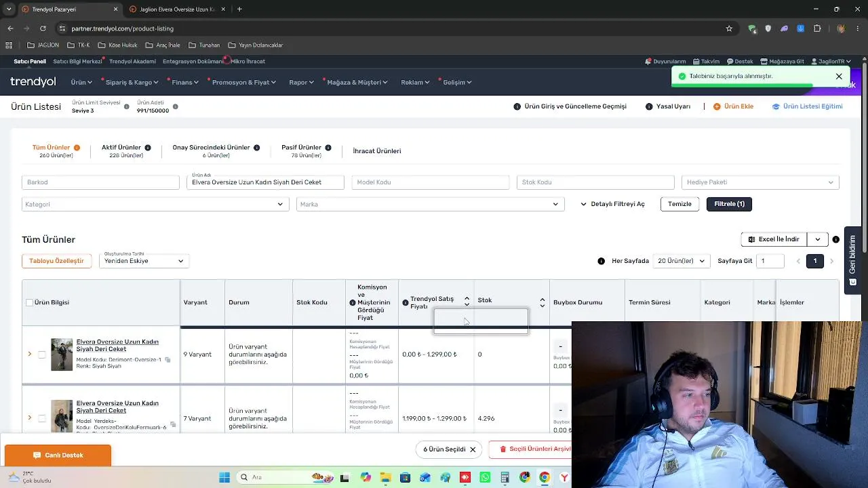The image size is (868, 488).
Task: Click info icon on Aktif Ürünler tab
Action: tap(148, 147)
